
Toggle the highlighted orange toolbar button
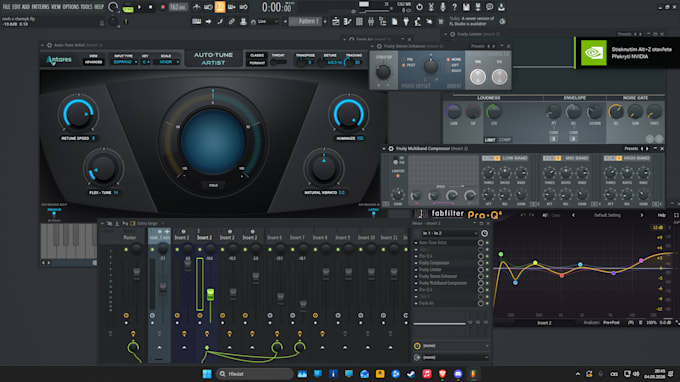pos(220,7)
